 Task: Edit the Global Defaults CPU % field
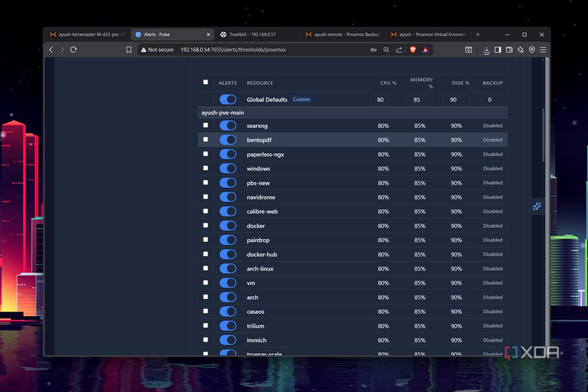[383, 99]
